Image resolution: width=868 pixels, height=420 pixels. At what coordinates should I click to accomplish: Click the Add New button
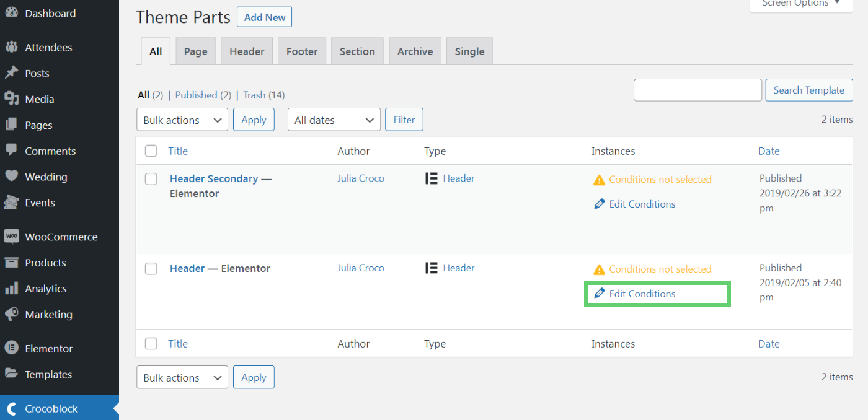(265, 17)
